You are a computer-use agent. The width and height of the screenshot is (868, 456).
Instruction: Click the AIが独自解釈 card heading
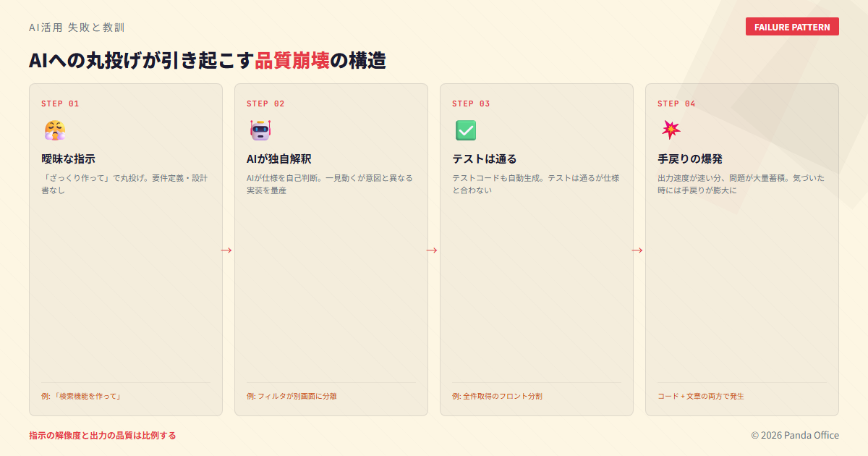tap(278, 159)
